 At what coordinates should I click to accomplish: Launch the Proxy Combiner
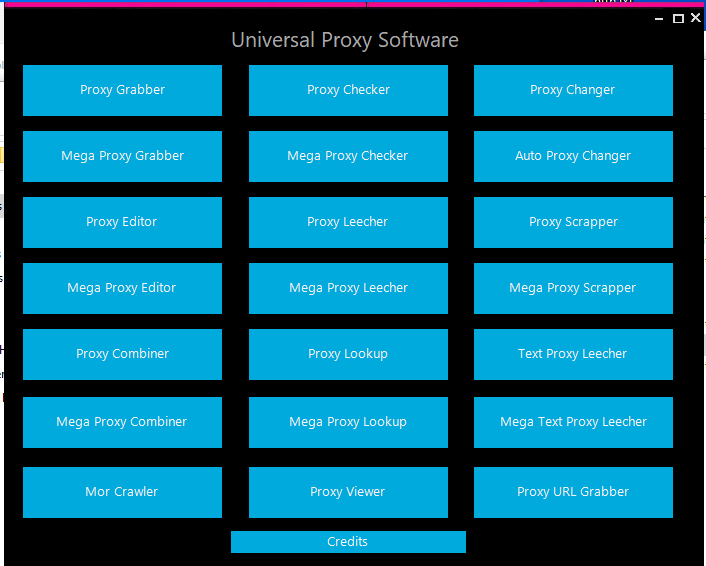(122, 354)
